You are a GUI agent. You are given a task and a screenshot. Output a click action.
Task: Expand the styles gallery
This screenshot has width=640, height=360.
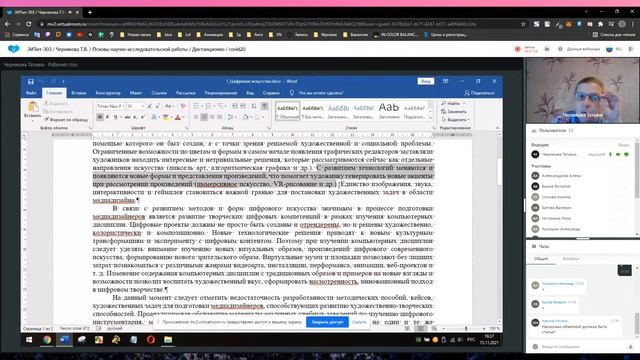click(430, 118)
